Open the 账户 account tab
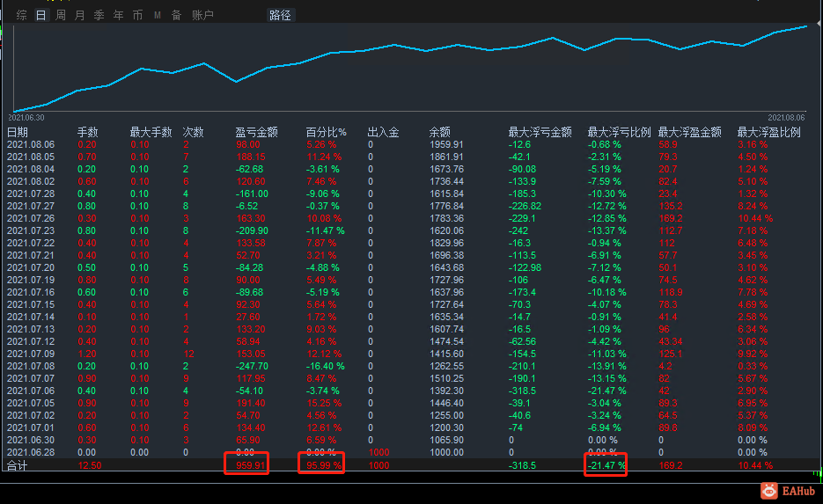The image size is (823, 504). pyautogui.click(x=202, y=15)
